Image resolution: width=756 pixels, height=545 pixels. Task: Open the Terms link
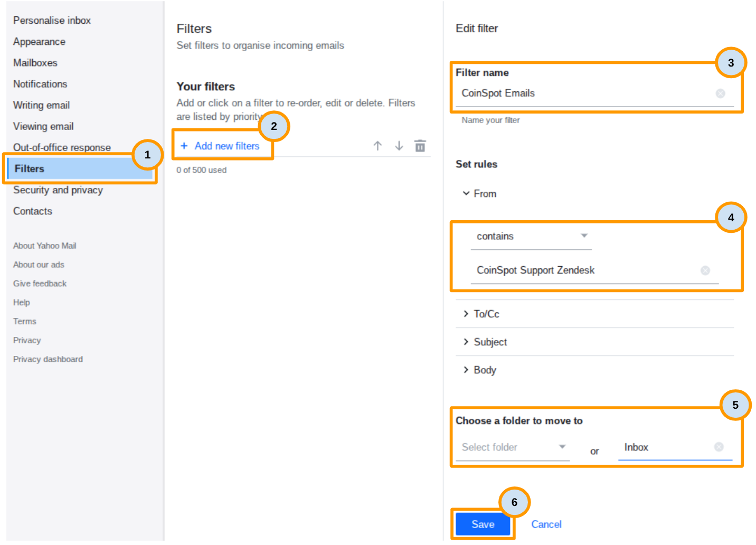click(x=24, y=321)
